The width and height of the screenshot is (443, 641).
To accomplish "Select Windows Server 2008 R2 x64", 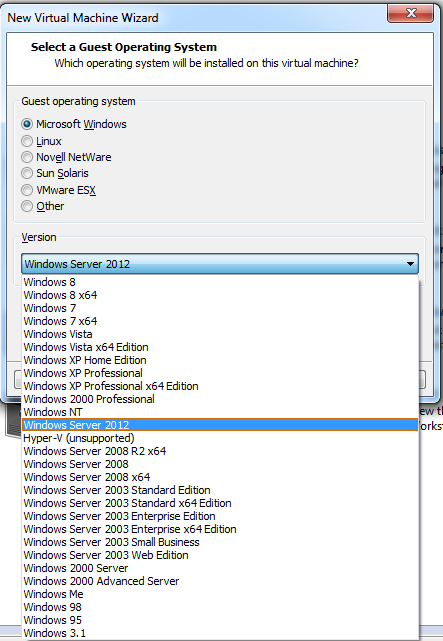I will (220, 451).
